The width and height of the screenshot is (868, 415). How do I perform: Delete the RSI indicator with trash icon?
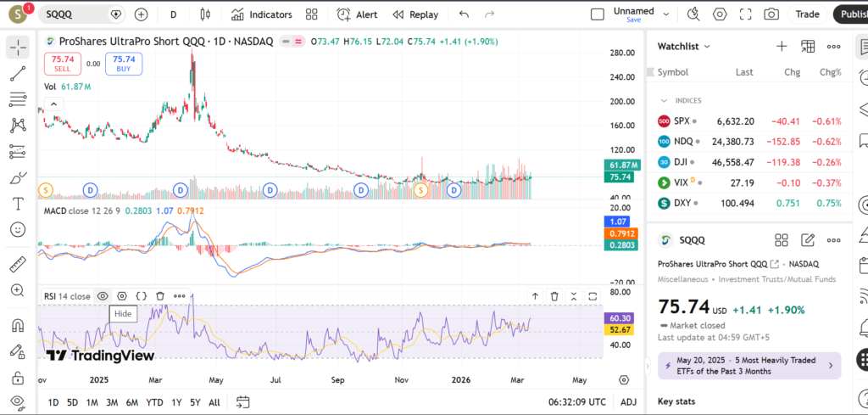point(160,296)
